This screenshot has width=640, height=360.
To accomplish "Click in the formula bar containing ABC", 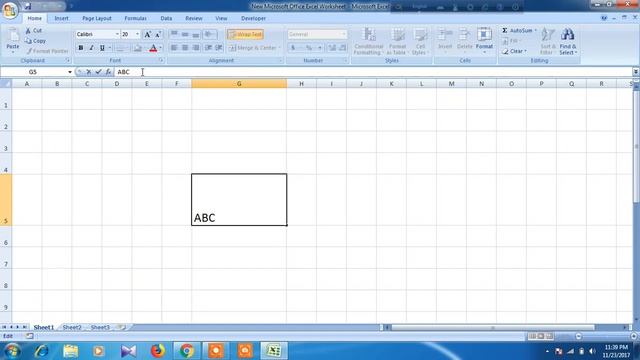I will (x=373, y=72).
